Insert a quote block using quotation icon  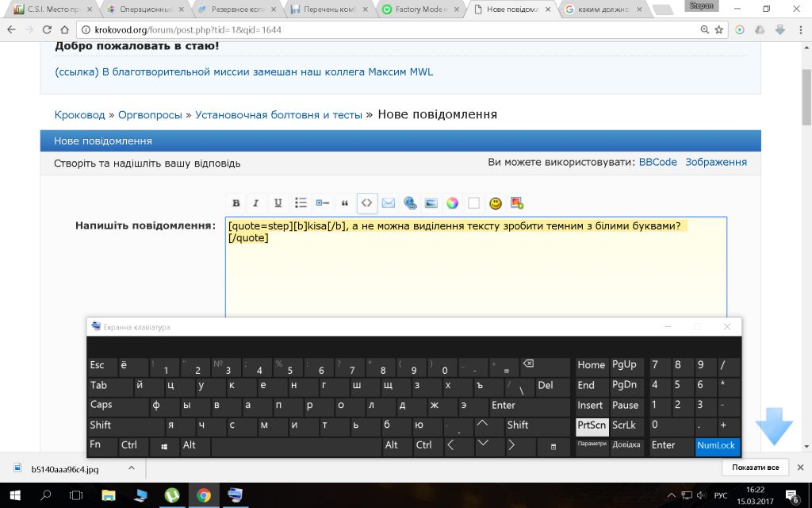344,203
